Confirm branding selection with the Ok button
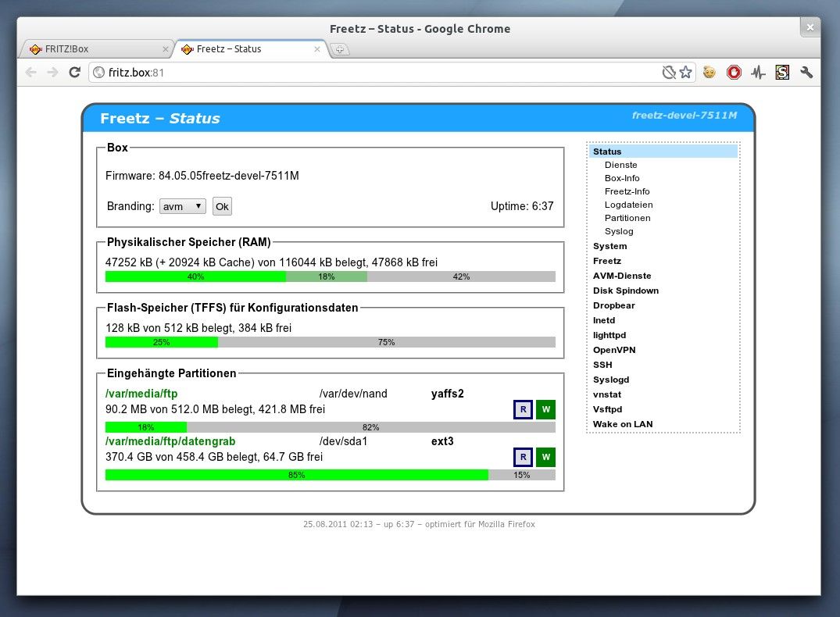This screenshot has height=617, width=840. (221, 206)
